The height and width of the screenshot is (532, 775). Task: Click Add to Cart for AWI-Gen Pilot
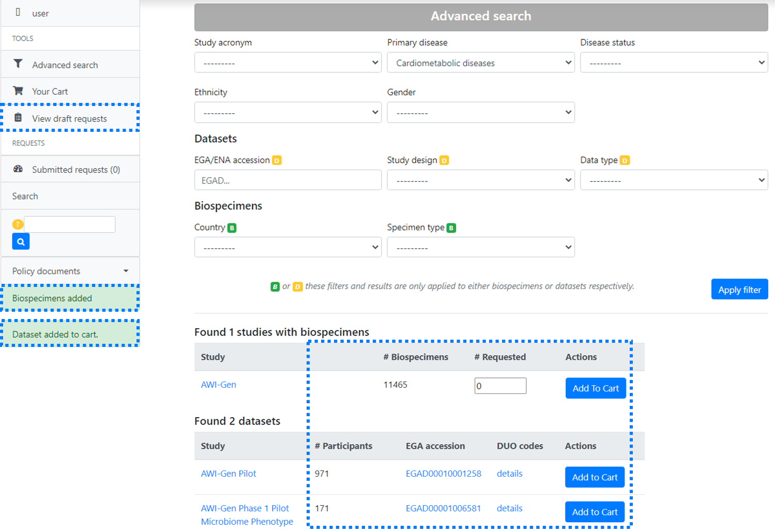pos(595,477)
